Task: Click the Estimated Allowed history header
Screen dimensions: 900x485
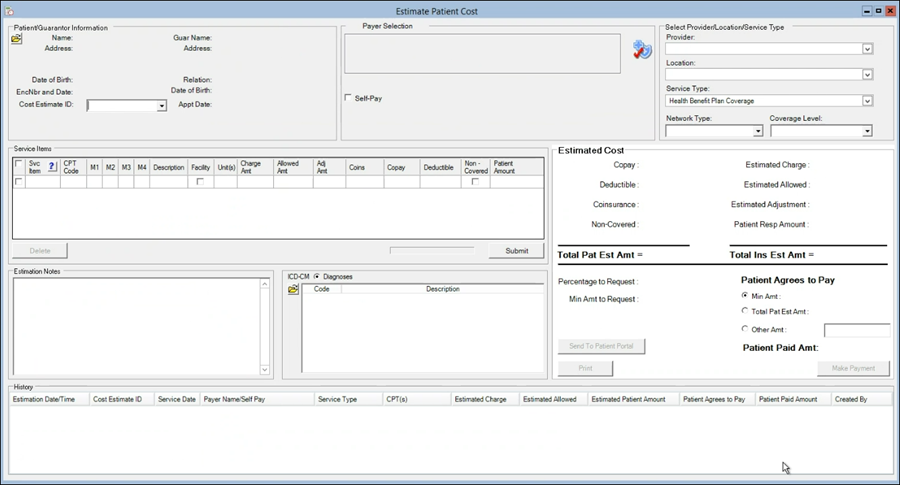Action: (553, 399)
